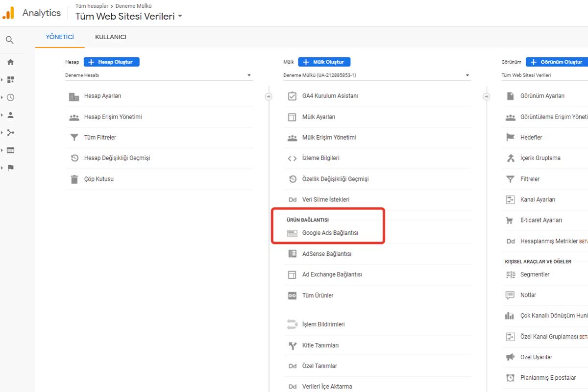Screen dimensions: 588x392
Task: Click the Tüm Filtreler funnel icon
Action: [x=74, y=138]
